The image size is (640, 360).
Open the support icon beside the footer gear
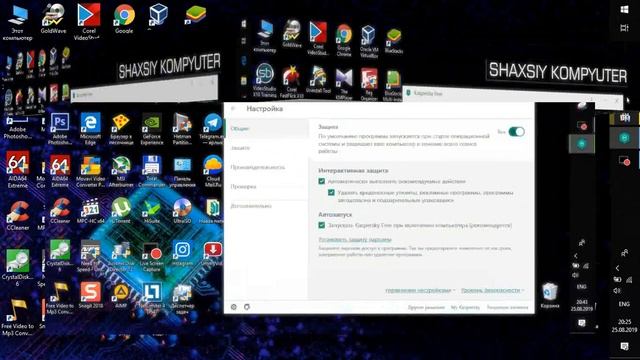pyautogui.click(x=247, y=307)
